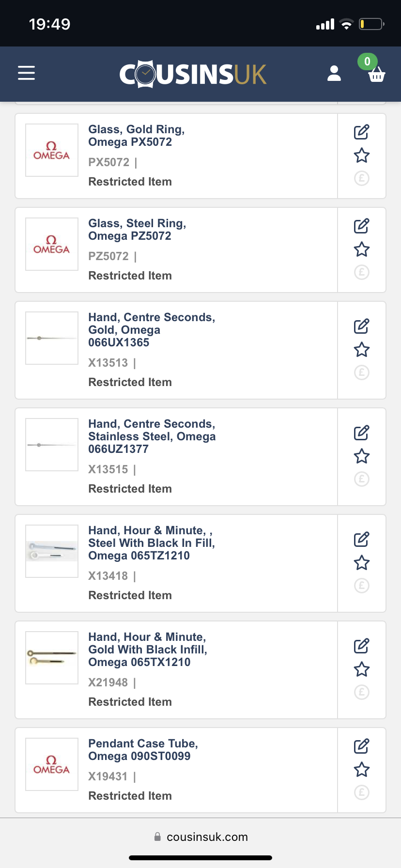The height and width of the screenshot is (868, 401).
Task: Open the hamburger navigation menu
Action: [x=27, y=73]
